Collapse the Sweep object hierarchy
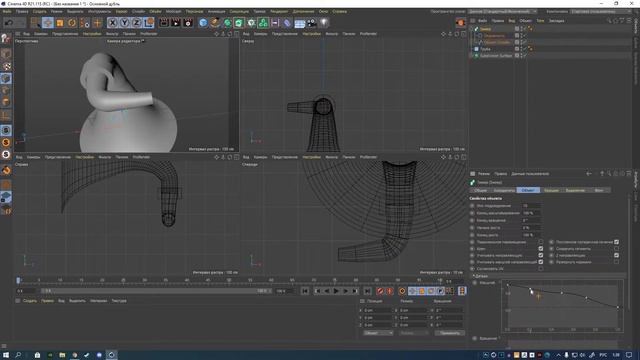The width and height of the screenshot is (640, 360). pos(472,29)
